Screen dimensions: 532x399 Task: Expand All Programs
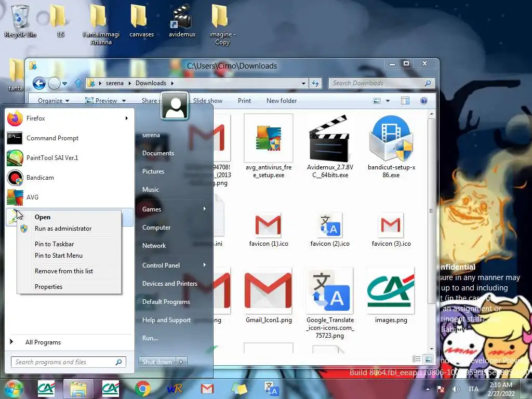70,342
